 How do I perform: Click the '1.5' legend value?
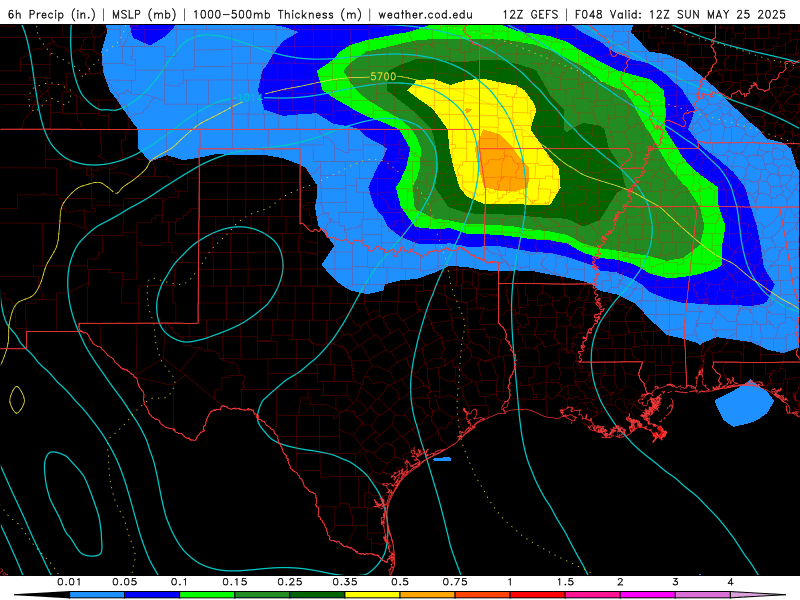(565, 582)
